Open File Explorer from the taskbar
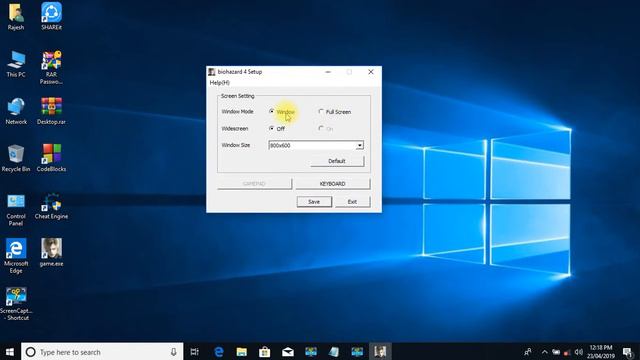 pos(242,352)
